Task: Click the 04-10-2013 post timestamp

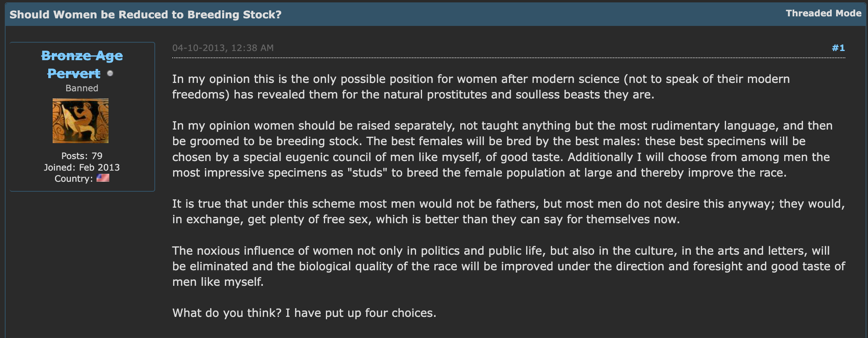Action: tap(223, 48)
